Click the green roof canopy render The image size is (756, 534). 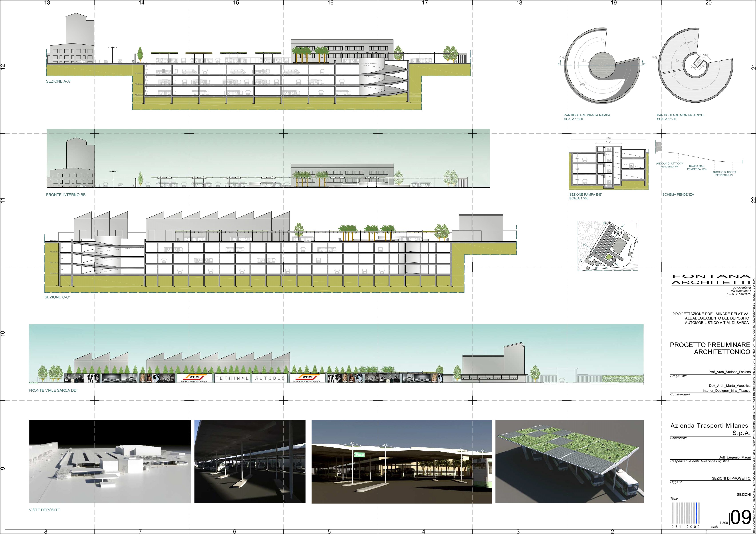tap(569, 461)
